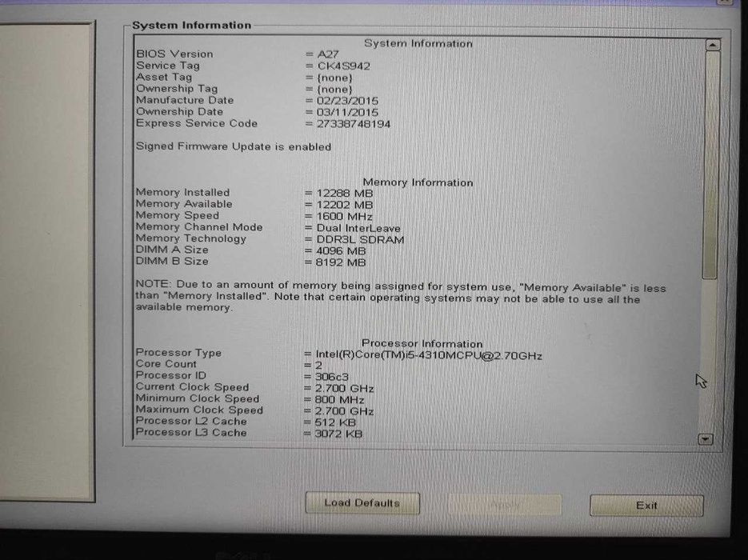748x560 pixels.
Task: Click the Maximum Clock Speed label
Action: point(199,410)
